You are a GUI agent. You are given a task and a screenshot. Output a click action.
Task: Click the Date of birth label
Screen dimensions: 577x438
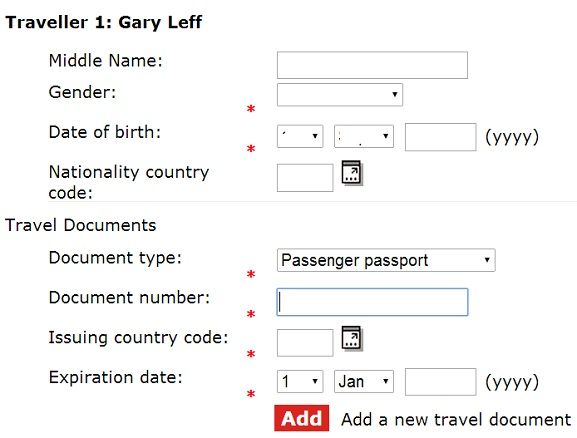point(105,132)
